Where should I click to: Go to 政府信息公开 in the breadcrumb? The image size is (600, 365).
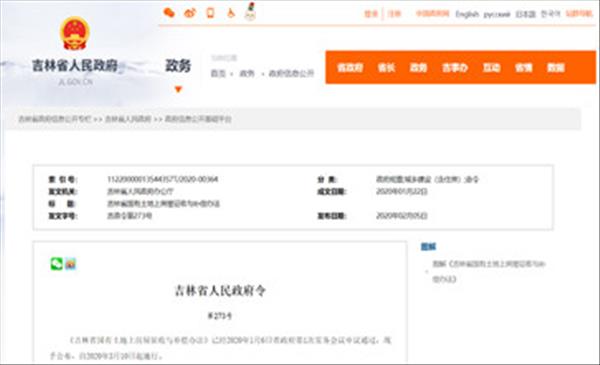tap(291, 73)
